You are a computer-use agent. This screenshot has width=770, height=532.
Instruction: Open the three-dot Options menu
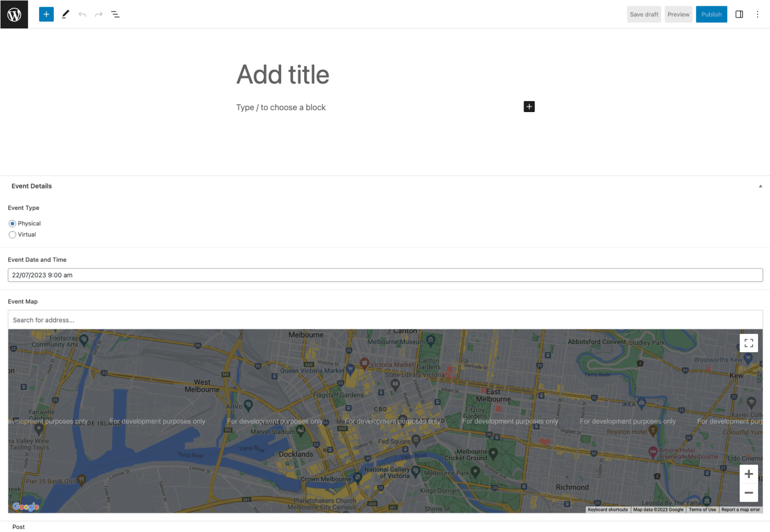click(x=758, y=14)
